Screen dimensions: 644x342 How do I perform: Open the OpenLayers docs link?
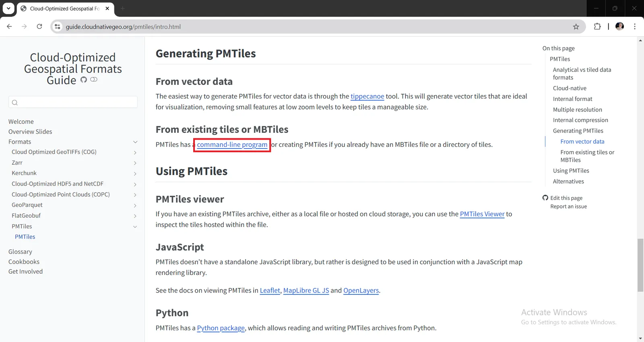tap(361, 290)
